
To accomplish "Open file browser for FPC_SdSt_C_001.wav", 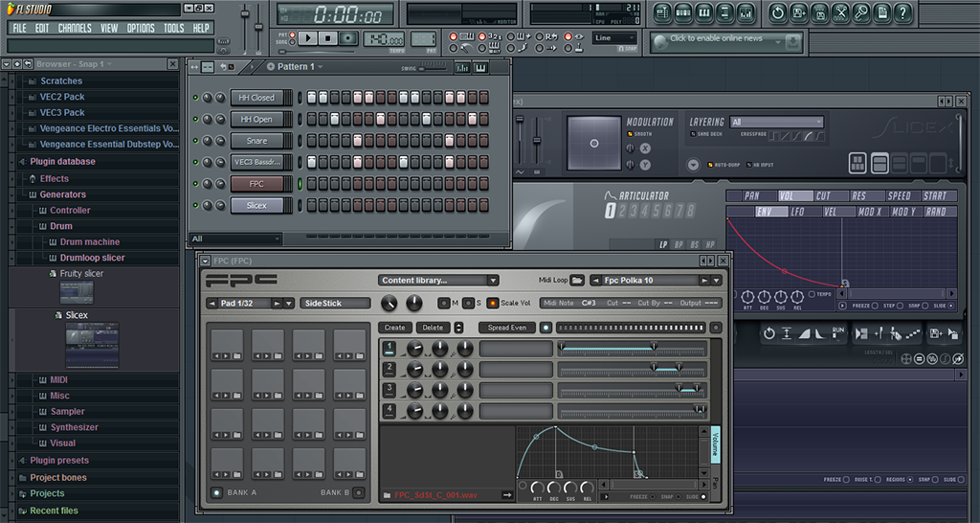I will click(x=387, y=495).
